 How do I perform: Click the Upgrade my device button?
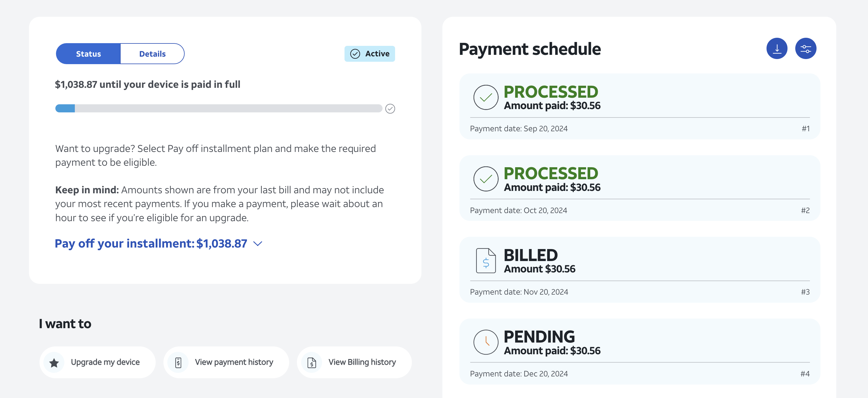[97, 362]
